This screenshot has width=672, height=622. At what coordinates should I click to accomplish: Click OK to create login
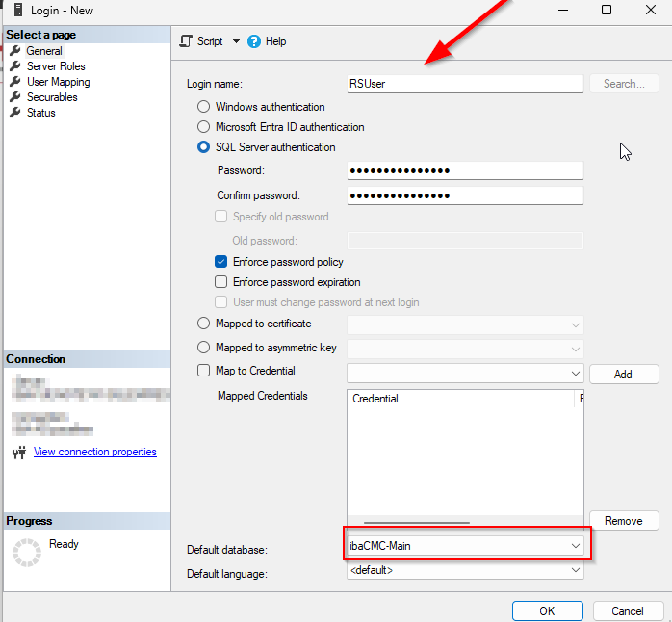547,610
